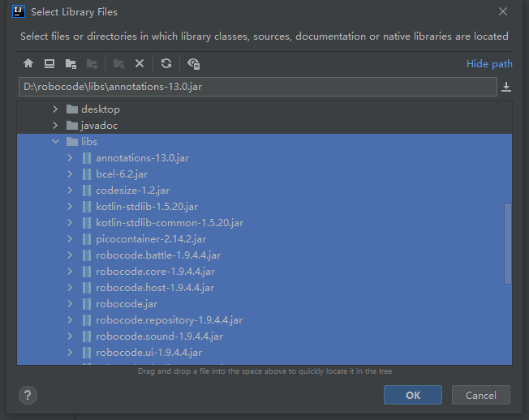This screenshot has height=420, width=529.
Task: Refresh the file tree
Action: [x=166, y=63]
